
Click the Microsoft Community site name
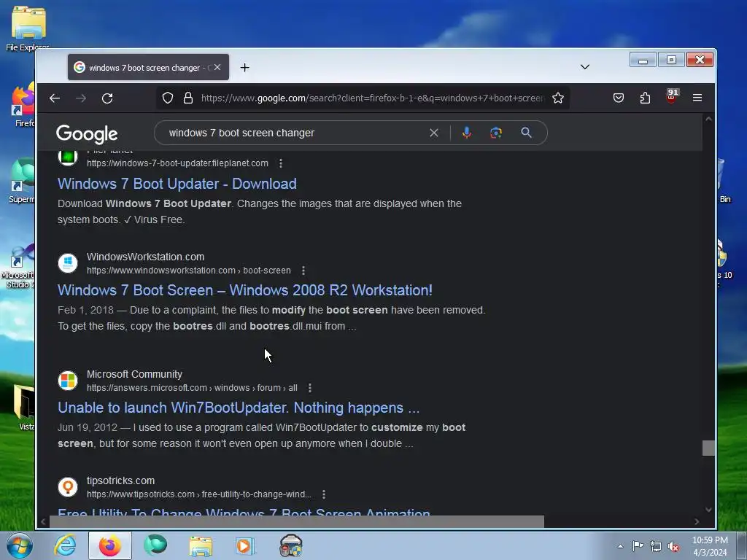134,374
